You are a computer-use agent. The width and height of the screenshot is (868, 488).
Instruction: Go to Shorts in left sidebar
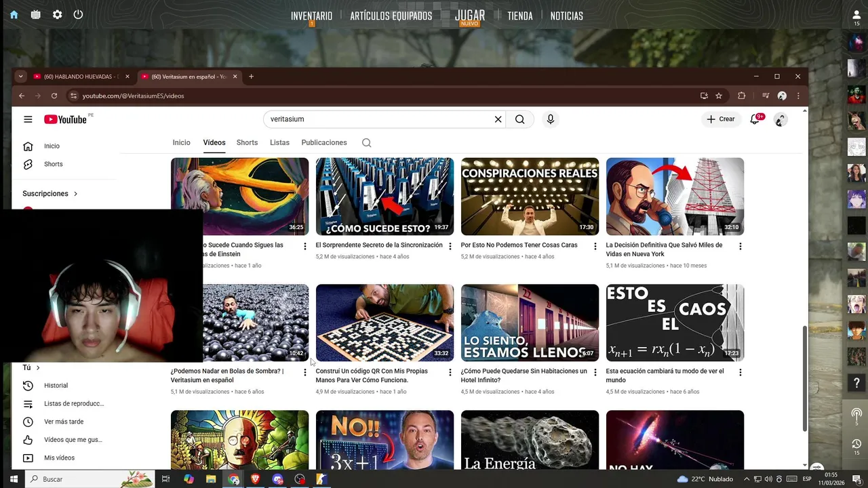[53, 164]
